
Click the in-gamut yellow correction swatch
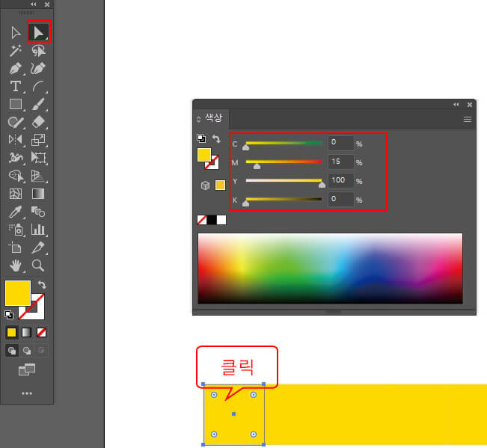[x=220, y=185]
